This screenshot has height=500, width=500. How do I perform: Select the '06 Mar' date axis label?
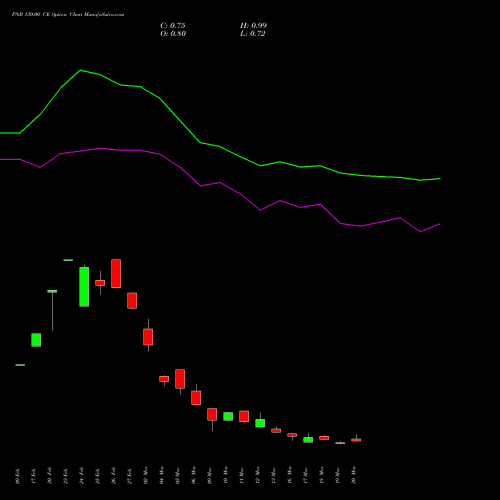click(194, 475)
